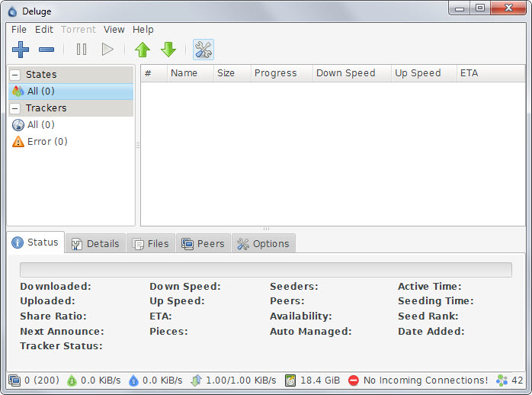532x395 pixels.
Task: Click the protocol traffic arrows icon
Action: pos(196,381)
